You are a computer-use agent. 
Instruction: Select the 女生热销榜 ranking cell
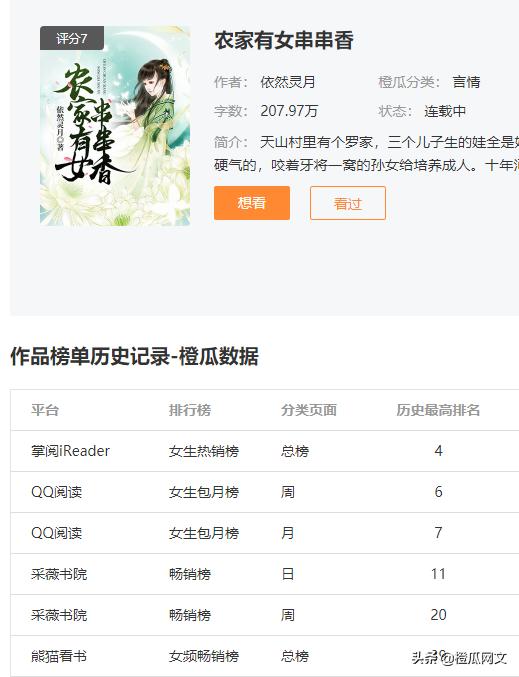tap(204, 451)
